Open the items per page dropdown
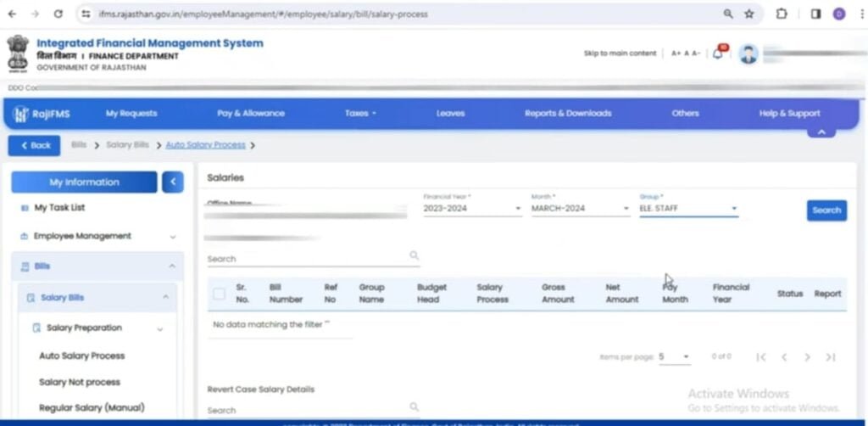The image size is (868, 426). point(674,356)
